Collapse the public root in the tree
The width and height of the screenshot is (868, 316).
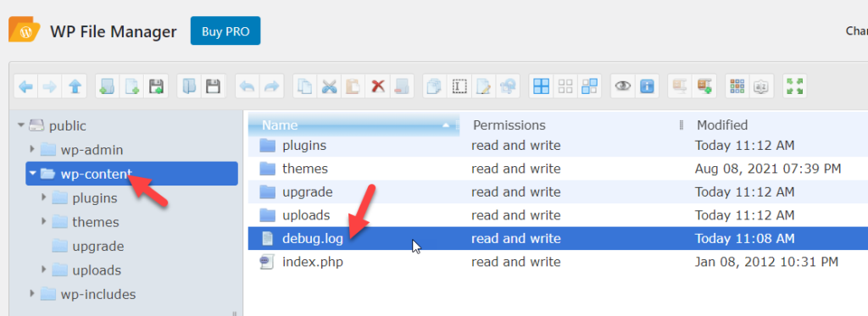[21, 125]
